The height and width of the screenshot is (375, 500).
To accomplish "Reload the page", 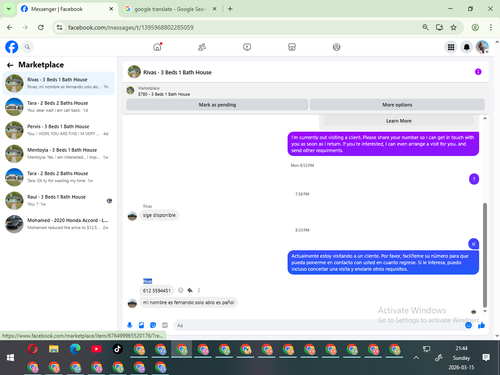I will (41, 27).
